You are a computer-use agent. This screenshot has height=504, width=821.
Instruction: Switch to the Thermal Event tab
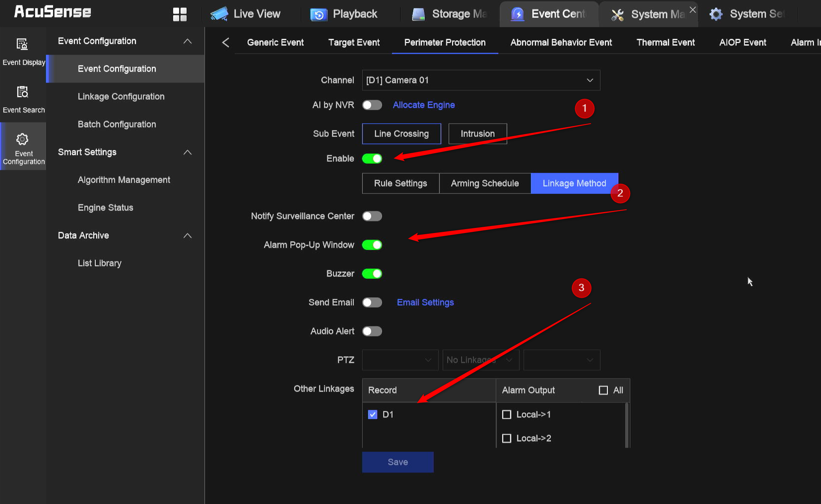coord(665,43)
